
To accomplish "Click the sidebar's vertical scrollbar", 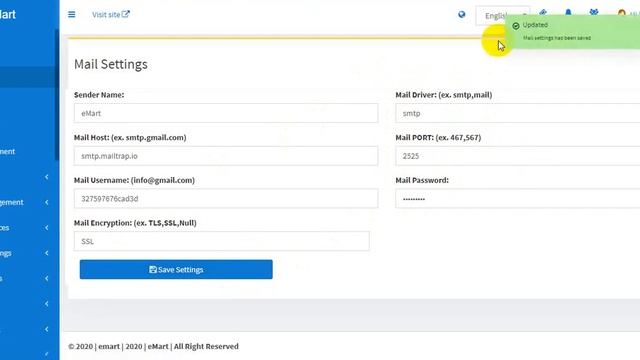I will 57,95.
